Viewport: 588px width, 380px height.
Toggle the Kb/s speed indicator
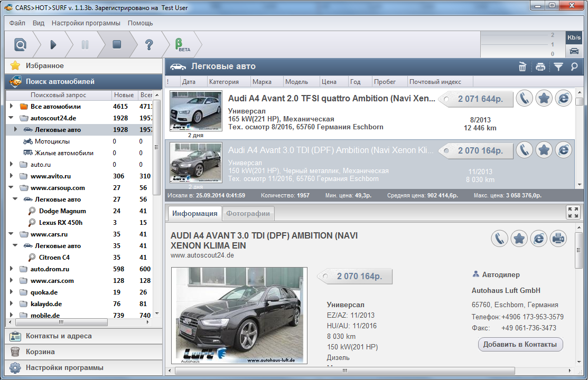[574, 37]
